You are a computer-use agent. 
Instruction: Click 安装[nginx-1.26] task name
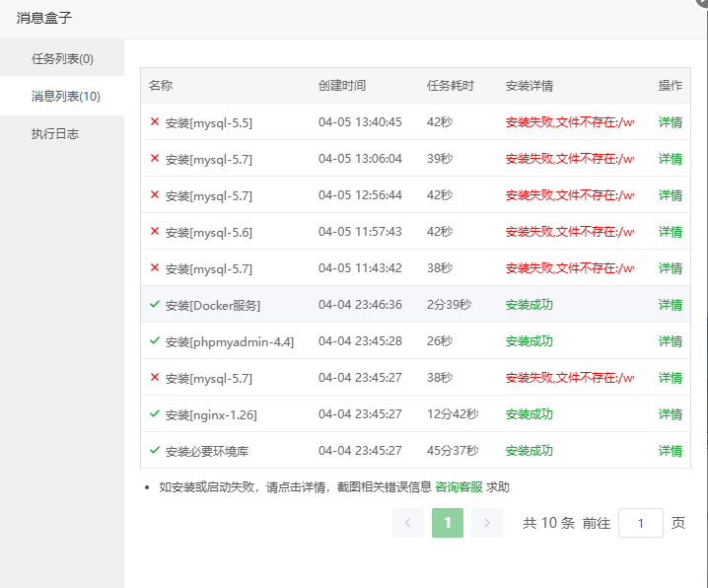coord(211,415)
